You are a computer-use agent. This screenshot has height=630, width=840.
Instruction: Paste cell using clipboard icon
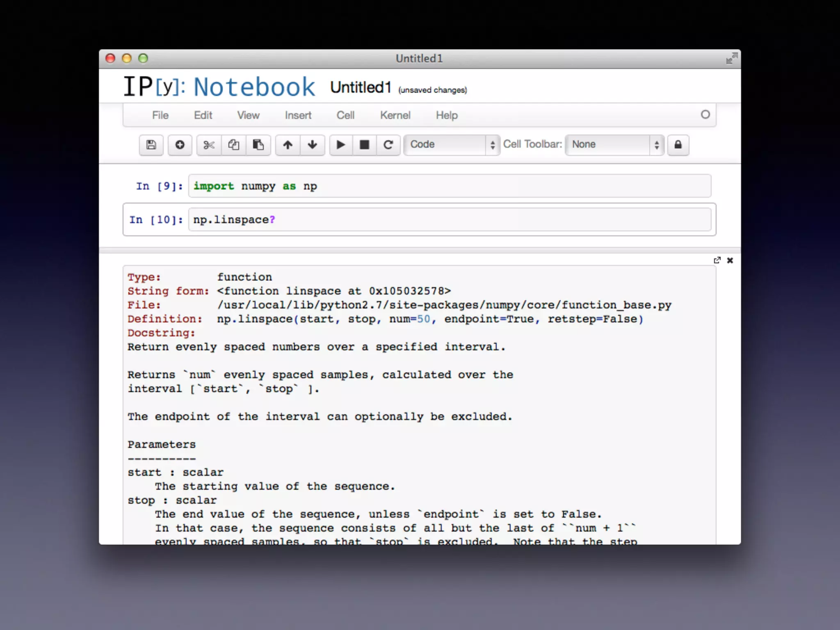click(258, 145)
